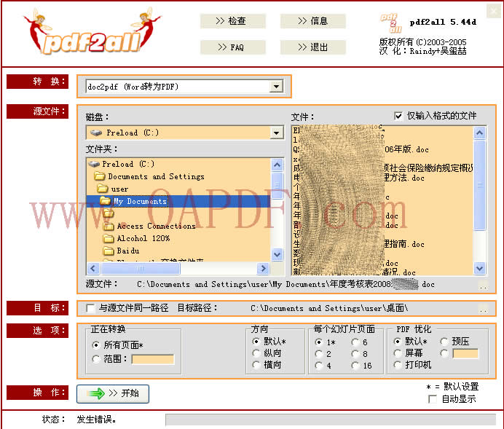Enable 与源文件同一路径 checkbox
504x429 pixels.
tap(90, 309)
